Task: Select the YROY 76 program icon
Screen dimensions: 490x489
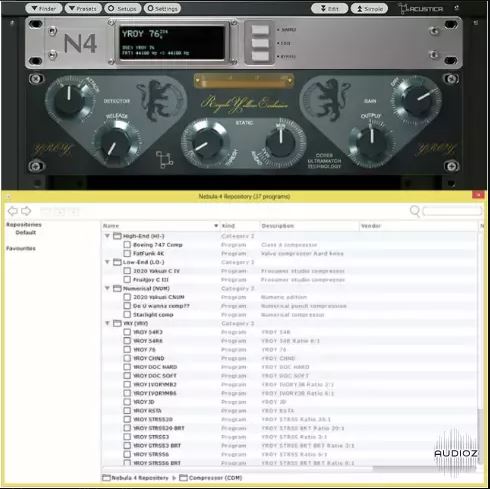Action: click(127, 349)
